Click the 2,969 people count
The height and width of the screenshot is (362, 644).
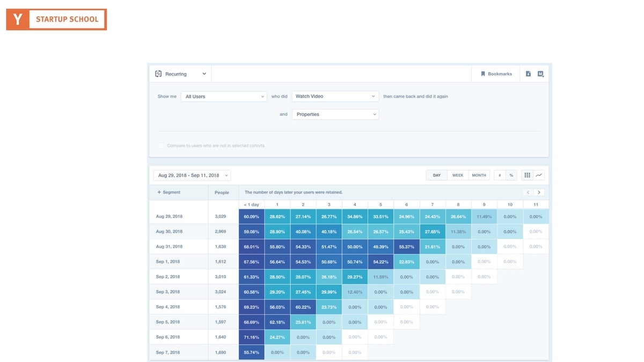coord(221,232)
